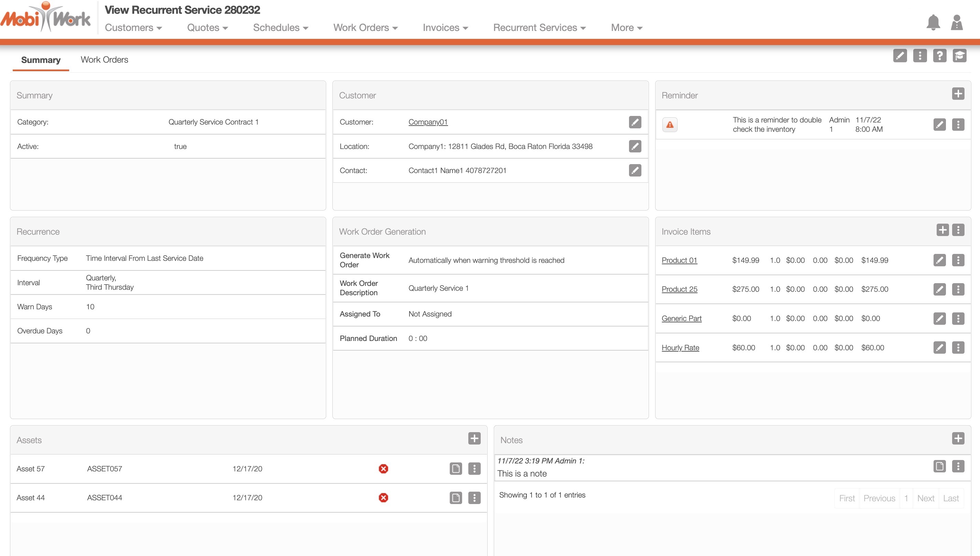
Task: Edit the customer Location with pencil icon
Action: (x=635, y=146)
